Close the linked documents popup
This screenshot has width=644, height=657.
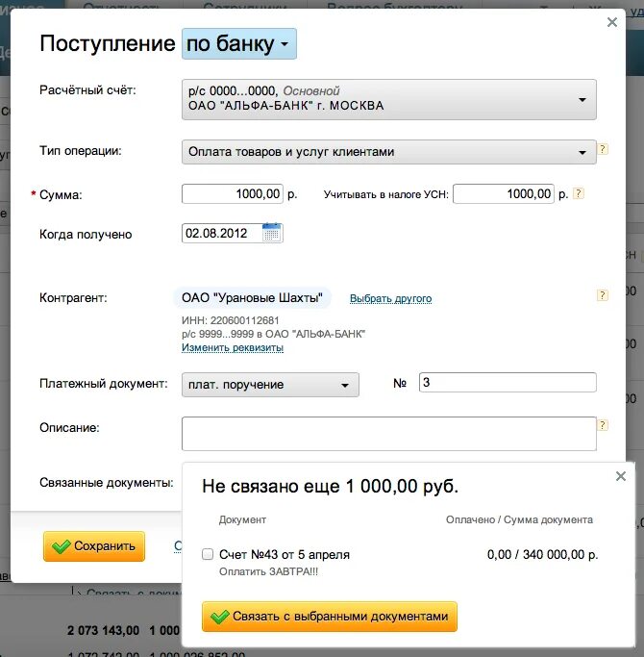click(x=621, y=476)
